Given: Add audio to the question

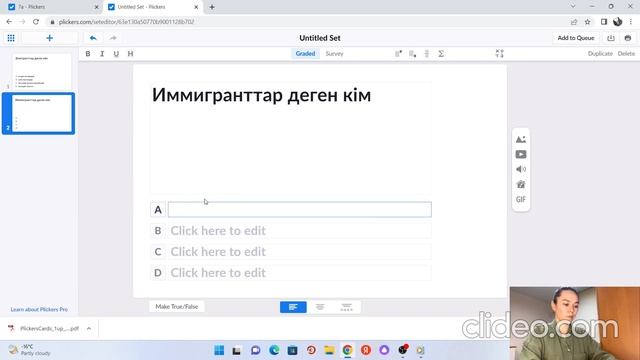Looking at the screenshot, I should pyautogui.click(x=521, y=169).
